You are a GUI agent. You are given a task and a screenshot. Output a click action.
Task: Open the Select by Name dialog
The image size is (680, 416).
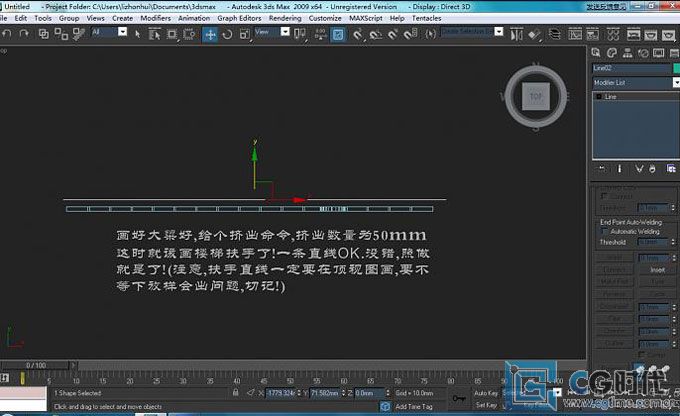coord(154,34)
